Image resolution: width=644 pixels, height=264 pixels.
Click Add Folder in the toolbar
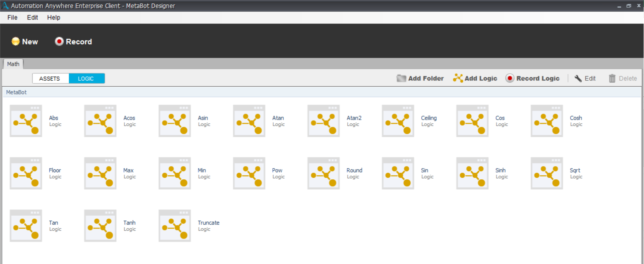[x=420, y=78]
